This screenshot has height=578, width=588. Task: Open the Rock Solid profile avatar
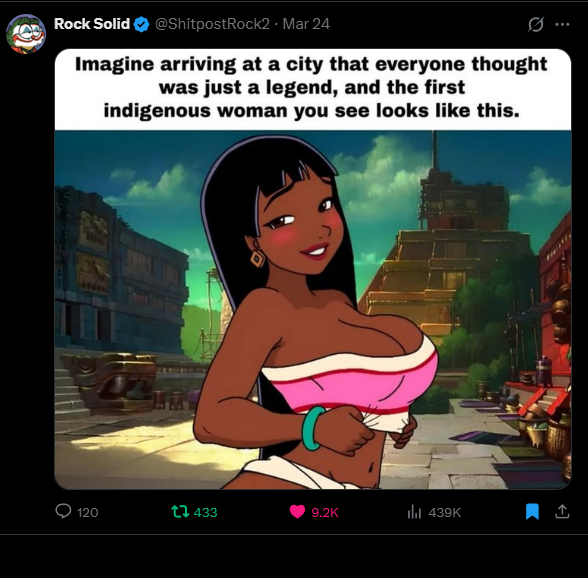click(26, 34)
